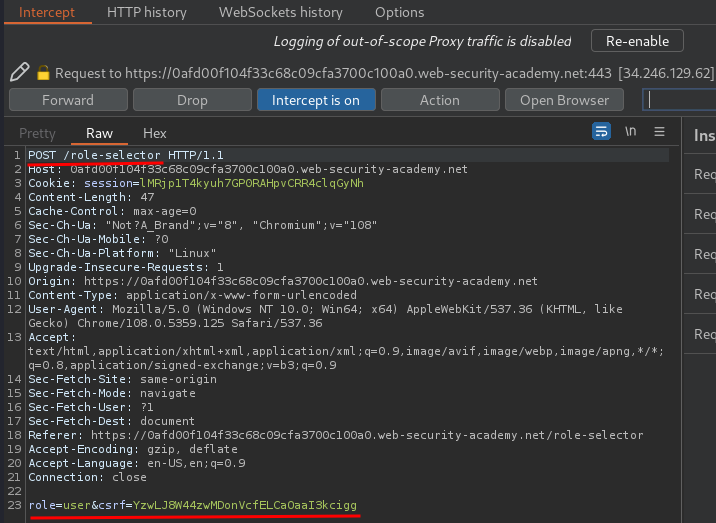The image size is (716, 523).
Task: Select the Pretty view tab
Action: [x=37, y=133]
